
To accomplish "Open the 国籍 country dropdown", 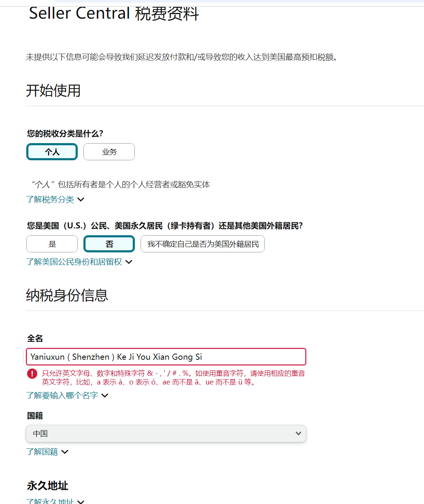I will 166,434.
